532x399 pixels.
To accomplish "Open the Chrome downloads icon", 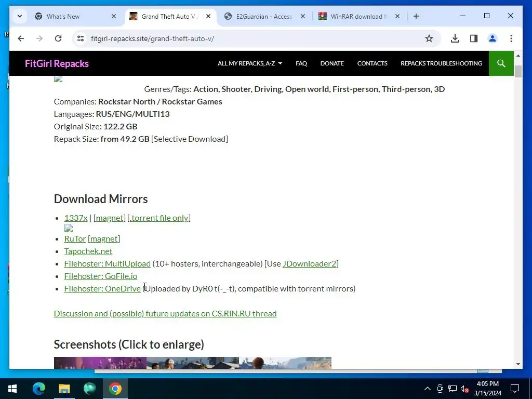I will 455,38.
